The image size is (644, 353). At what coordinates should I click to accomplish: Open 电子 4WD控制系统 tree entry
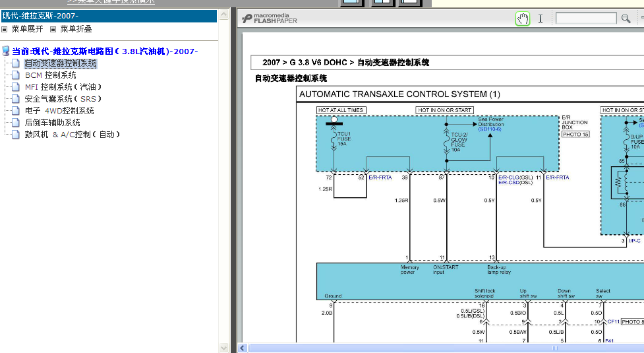[59, 111]
